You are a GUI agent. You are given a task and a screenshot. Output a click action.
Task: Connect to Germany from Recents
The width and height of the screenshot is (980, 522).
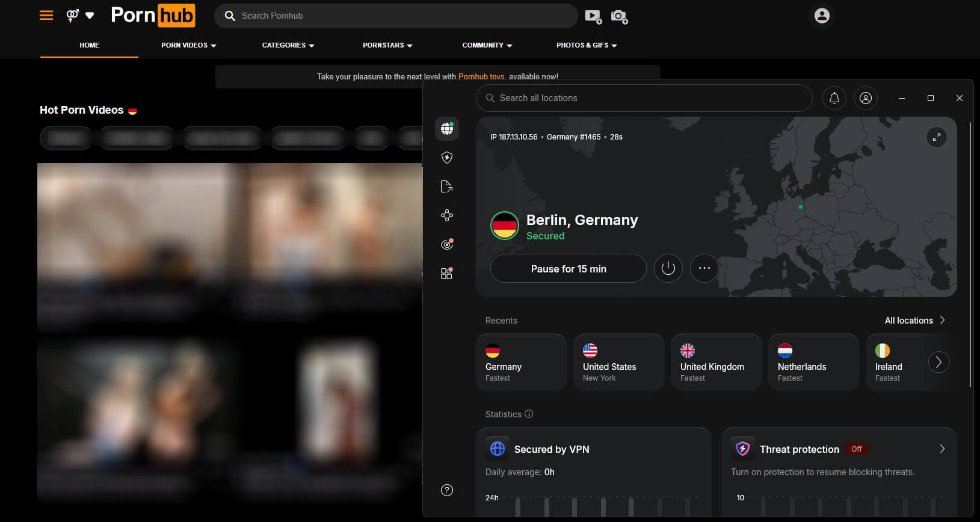click(522, 363)
